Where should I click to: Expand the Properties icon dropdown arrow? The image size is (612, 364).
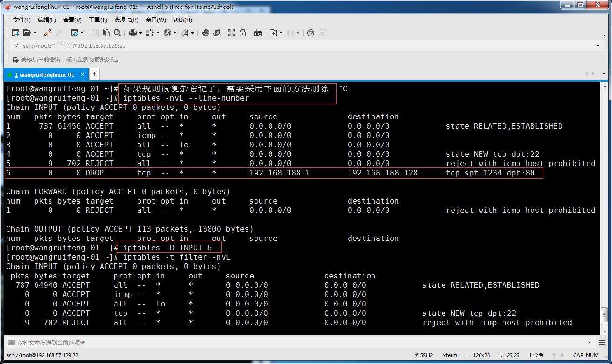coord(82,33)
